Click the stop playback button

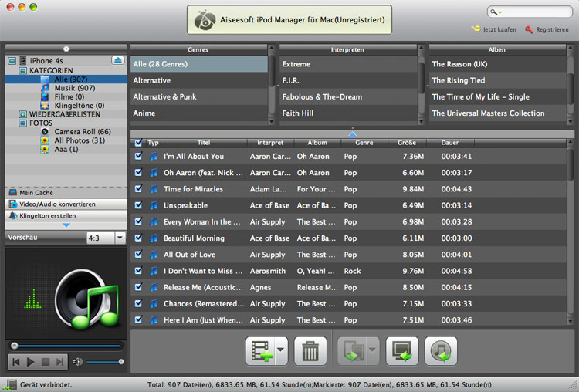pyautogui.click(x=46, y=362)
